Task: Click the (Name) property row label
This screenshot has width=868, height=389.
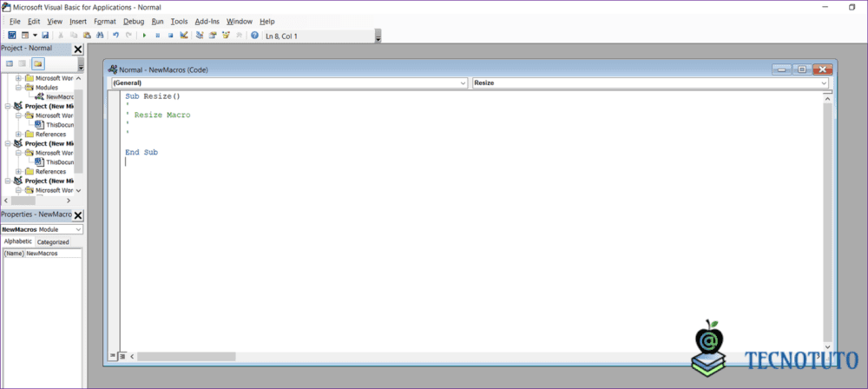Action: [14, 254]
